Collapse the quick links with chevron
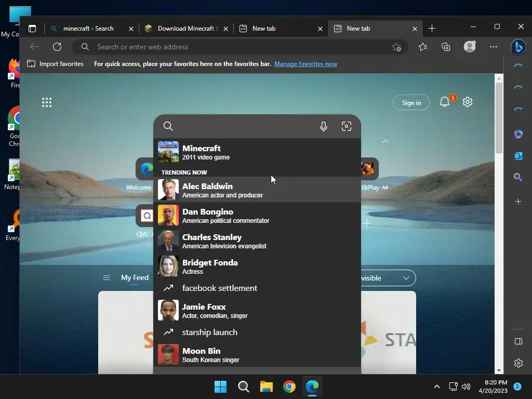Screen dimensions: 532x399 pos(385,141)
